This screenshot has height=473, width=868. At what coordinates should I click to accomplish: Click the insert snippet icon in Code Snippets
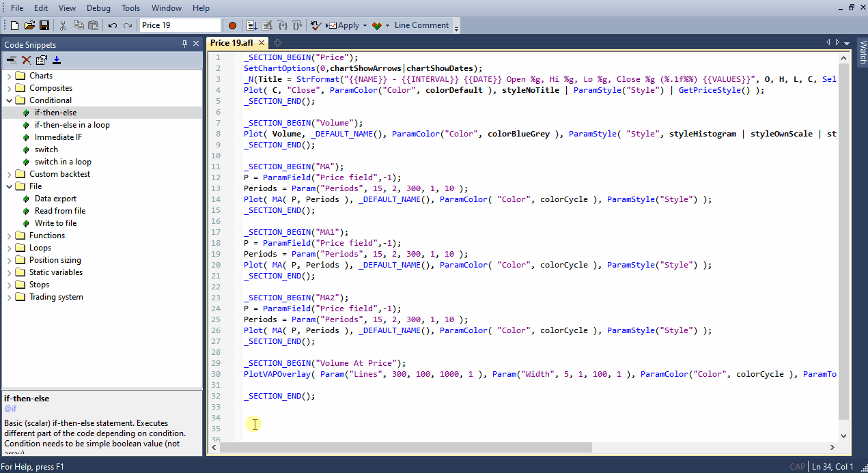pyautogui.click(x=12, y=60)
